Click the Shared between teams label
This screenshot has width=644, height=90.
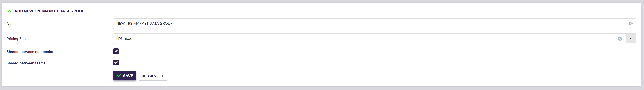(x=26, y=63)
